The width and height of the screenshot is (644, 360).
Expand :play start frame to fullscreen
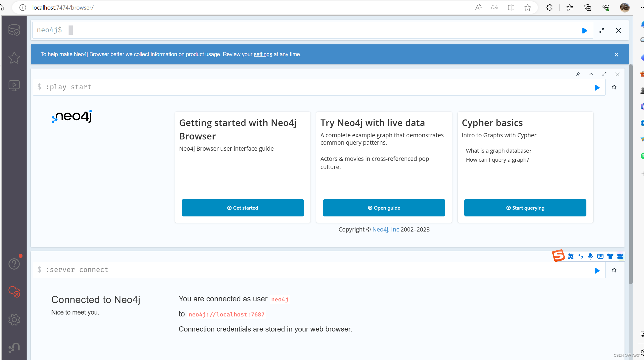604,74
